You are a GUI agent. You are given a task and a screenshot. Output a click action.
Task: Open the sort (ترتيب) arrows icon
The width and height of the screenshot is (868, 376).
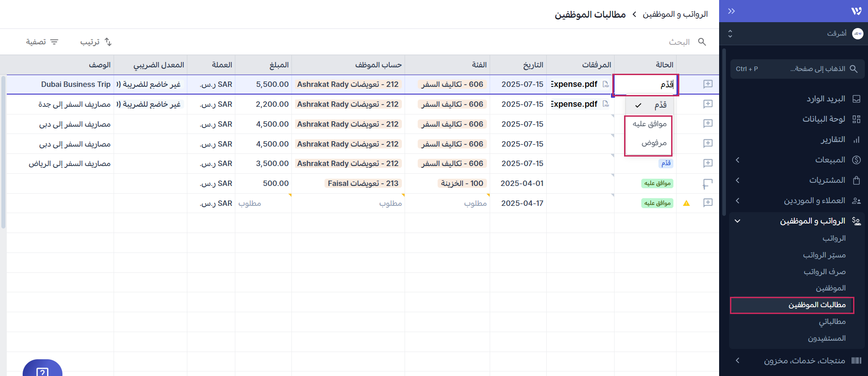(x=108, y=42)
